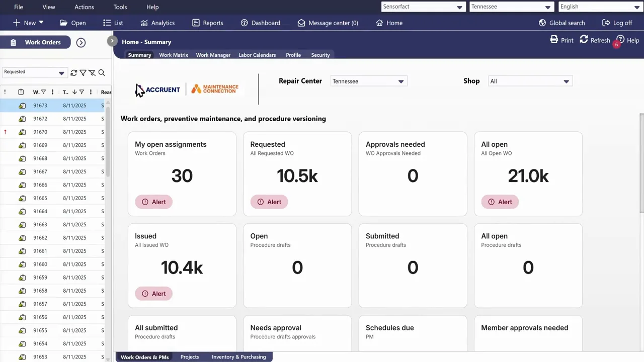Open the Actions menu
This screenshot has width=644, height=362.
click(x=84, y=7)
